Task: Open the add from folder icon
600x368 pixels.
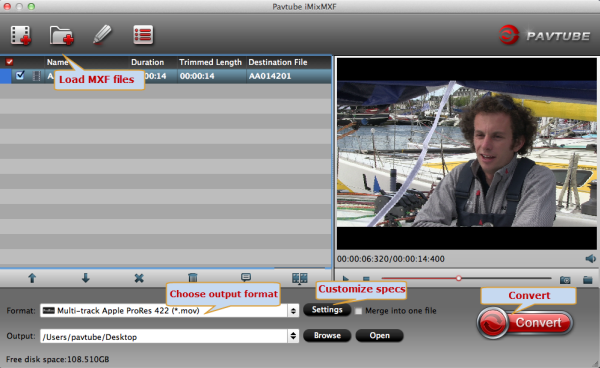Action: (62, 35)
